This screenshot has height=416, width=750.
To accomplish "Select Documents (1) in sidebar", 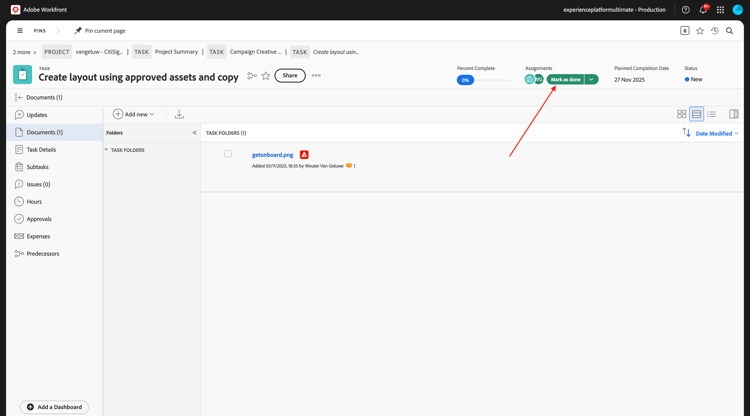I will (55, 132).
